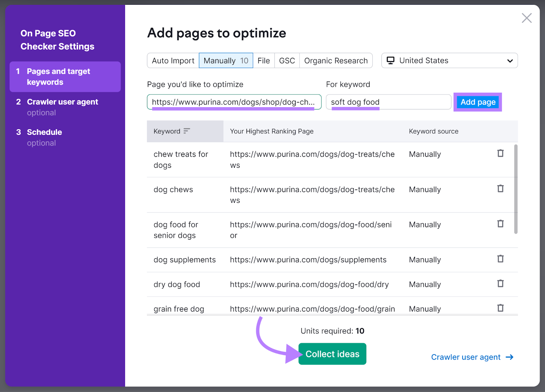Remove the "dog chews" keyword entry
This screenshot has height=392, width=545.
(500, 189)
